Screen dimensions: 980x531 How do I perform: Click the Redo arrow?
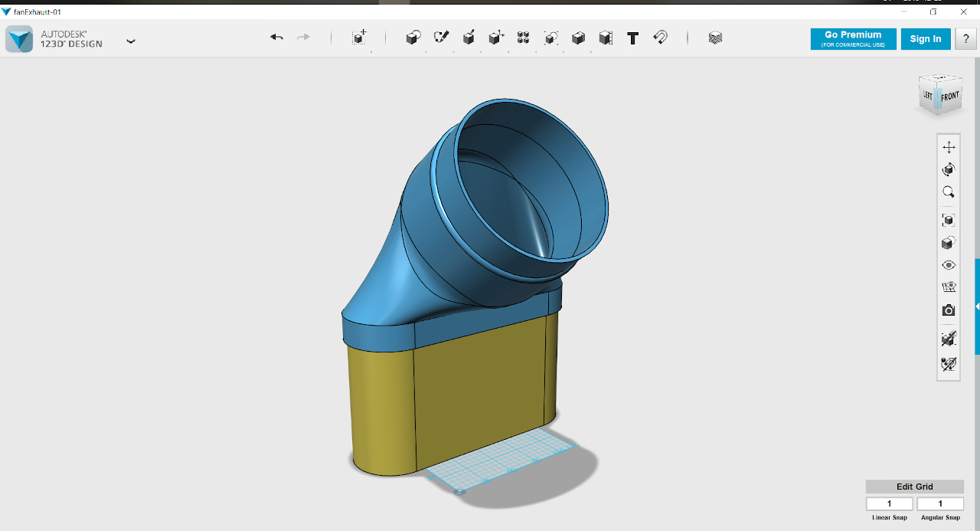(303, 38)
